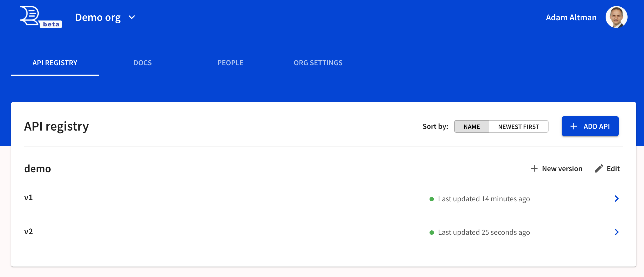The width and height of the screenshot is (644, 277).
Task: Click the Adam Altman user name
Action: tap(571, 17)
